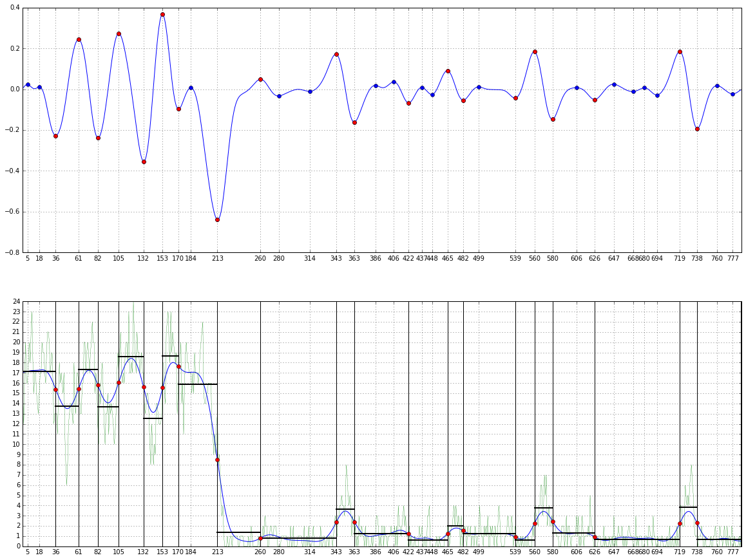Click the 606 x-axis label under lower plot
The image size is (746, 560).
pos(577,552)
